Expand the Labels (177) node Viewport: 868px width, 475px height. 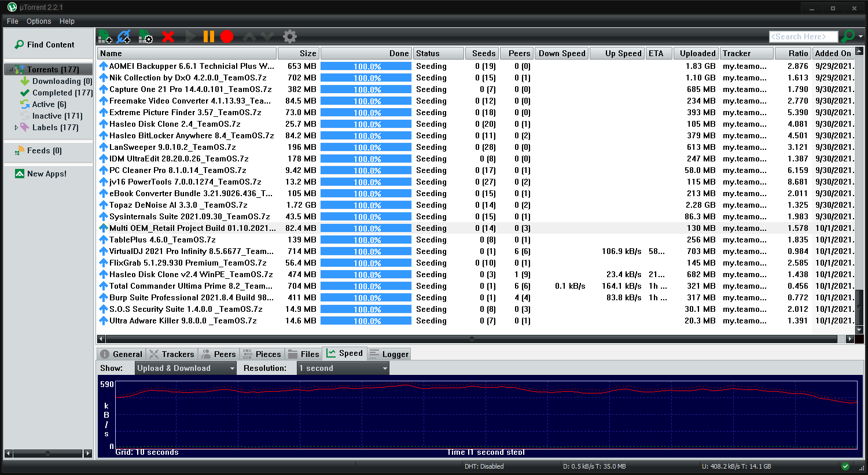[16, 127]
